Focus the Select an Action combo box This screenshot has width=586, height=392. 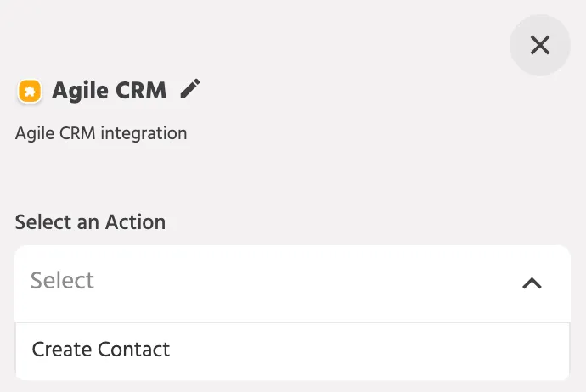292,283
